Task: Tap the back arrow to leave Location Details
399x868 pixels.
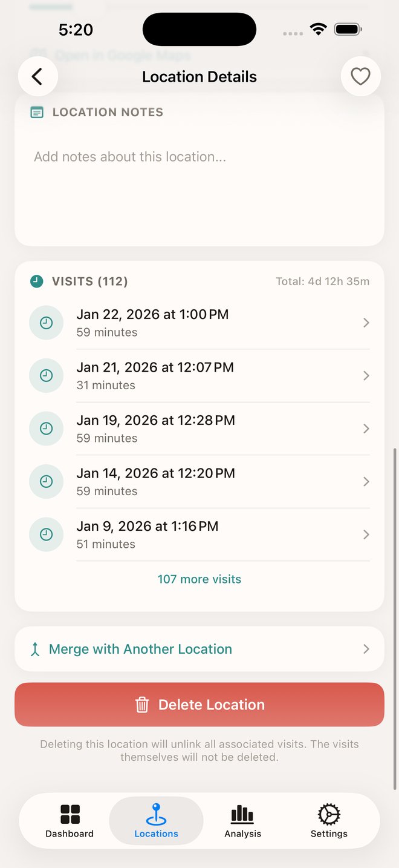Action: click(38, 76)
